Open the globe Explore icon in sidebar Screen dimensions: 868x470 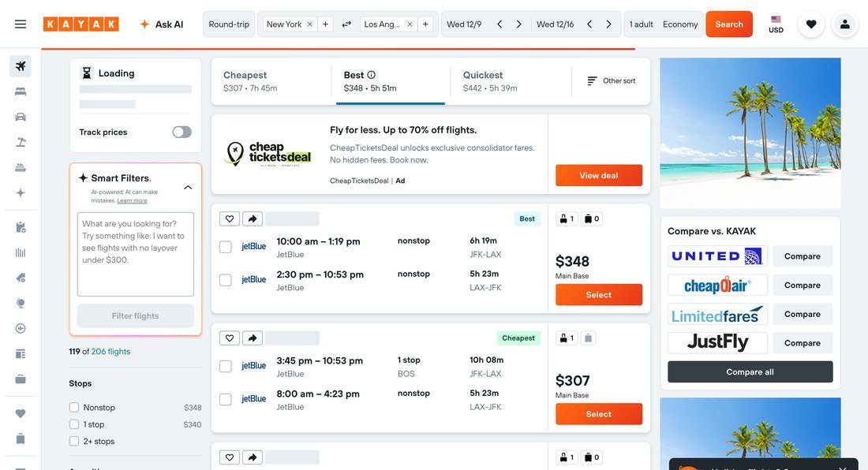(21, 303)
